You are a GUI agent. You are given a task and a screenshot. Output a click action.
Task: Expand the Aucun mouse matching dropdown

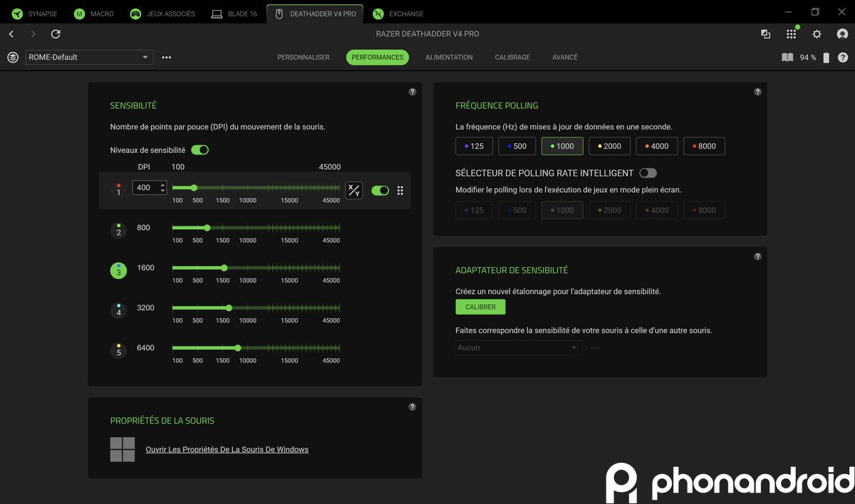[x=519, y=347]
